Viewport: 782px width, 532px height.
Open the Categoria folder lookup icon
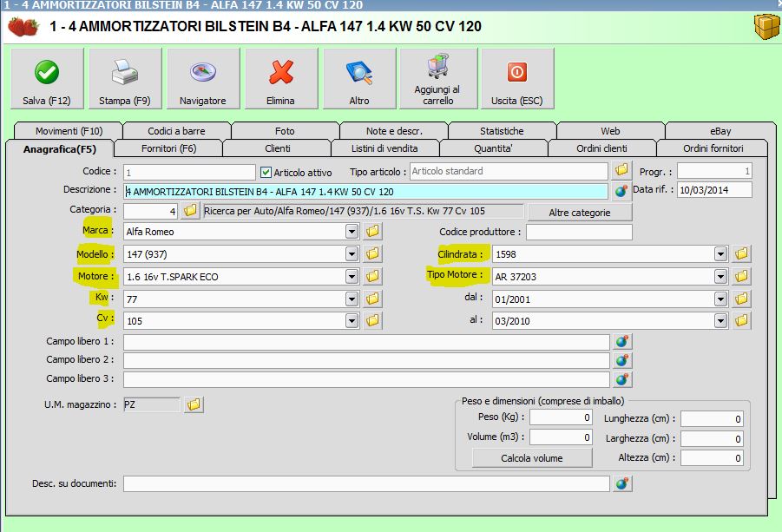(x=190, y=210)
